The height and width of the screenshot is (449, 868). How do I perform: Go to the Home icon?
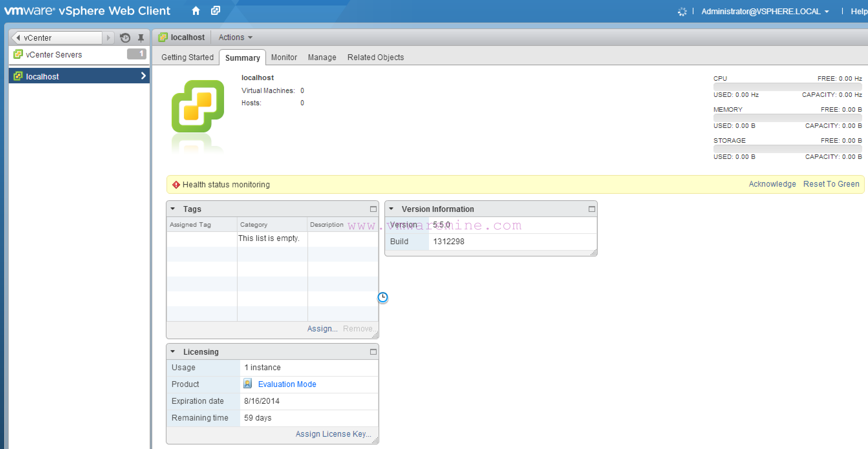[196, 11]
